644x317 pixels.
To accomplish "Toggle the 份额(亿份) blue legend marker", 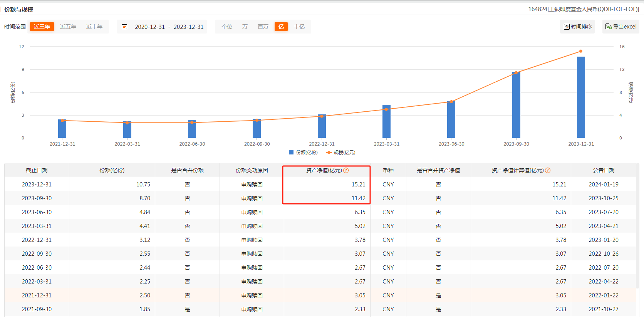I will pos(291,153).
